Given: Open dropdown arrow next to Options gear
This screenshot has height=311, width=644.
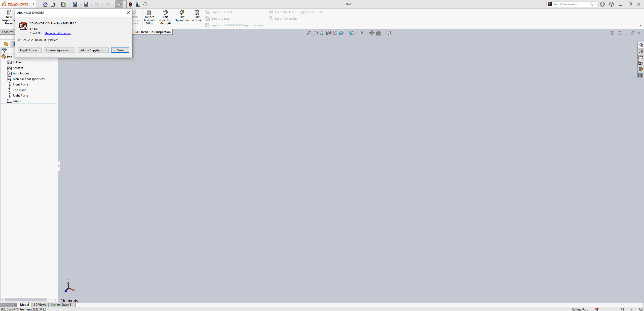Looking at the screenshot, I should (151, 4).
